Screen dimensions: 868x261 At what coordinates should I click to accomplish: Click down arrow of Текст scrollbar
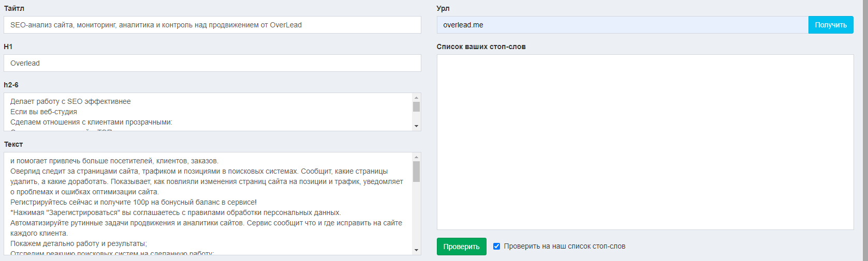[x=416, y=250]
